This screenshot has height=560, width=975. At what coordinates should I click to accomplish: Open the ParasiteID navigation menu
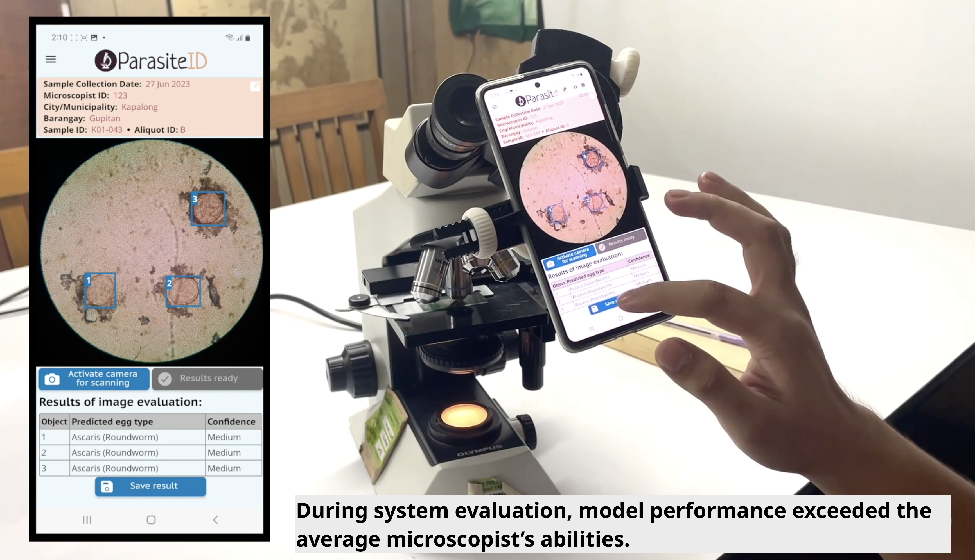[x=52, y=60]
